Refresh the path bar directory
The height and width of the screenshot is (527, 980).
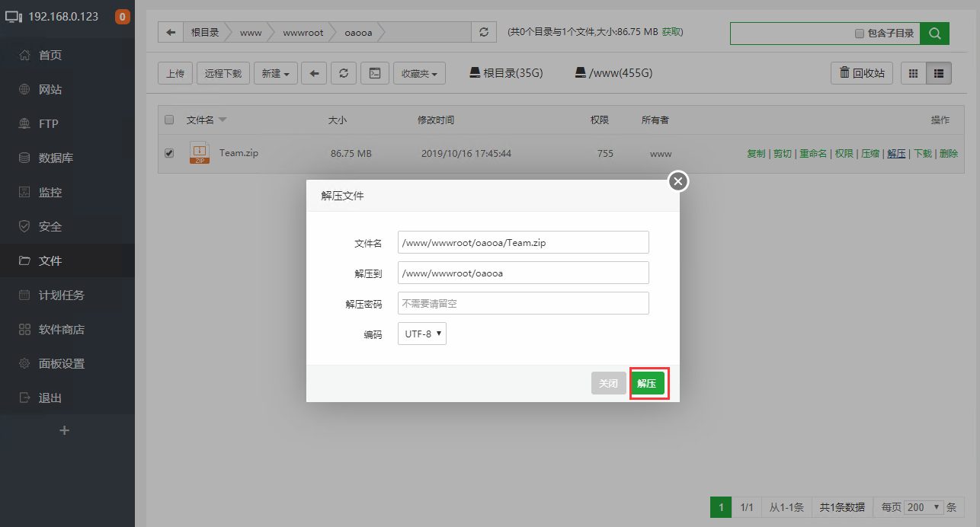coord(483,32)
